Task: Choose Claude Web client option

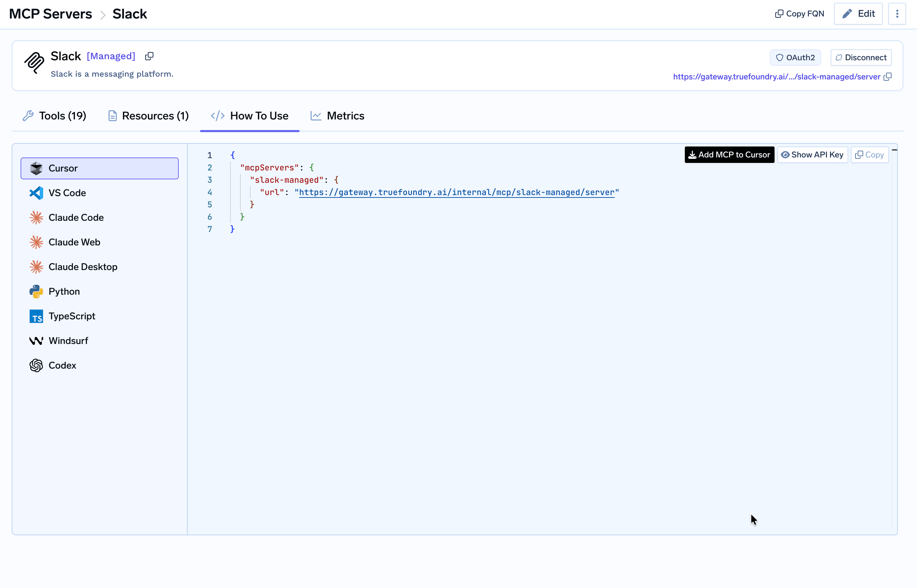Action: tap(100, 242)
